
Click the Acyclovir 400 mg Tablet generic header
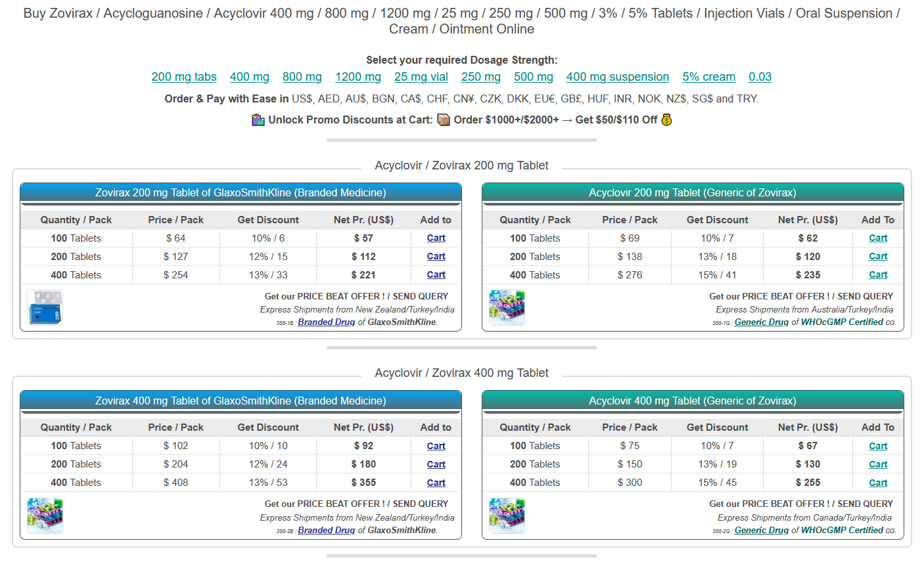coord(693,401)
